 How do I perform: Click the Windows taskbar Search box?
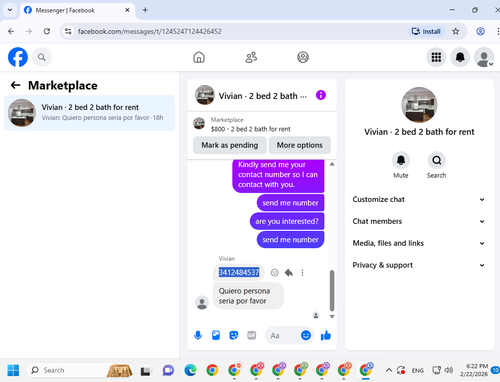click(x=80, y=370)
